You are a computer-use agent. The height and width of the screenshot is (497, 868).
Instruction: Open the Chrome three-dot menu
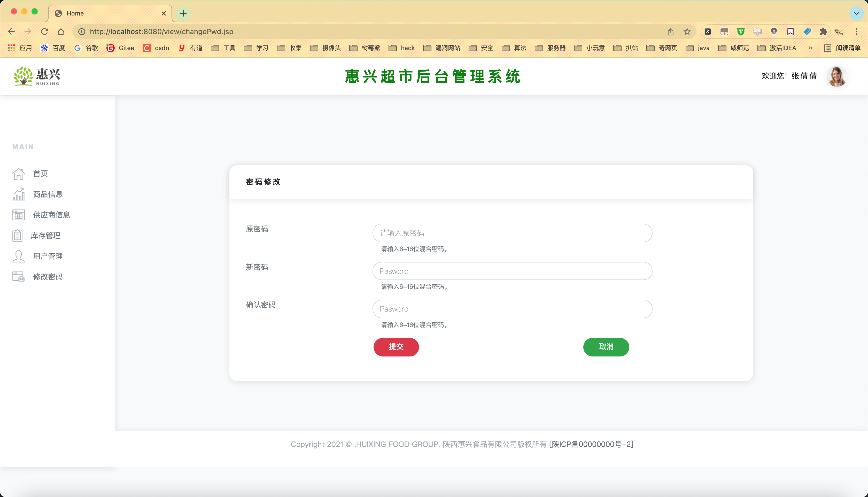[x=856, y=32]
